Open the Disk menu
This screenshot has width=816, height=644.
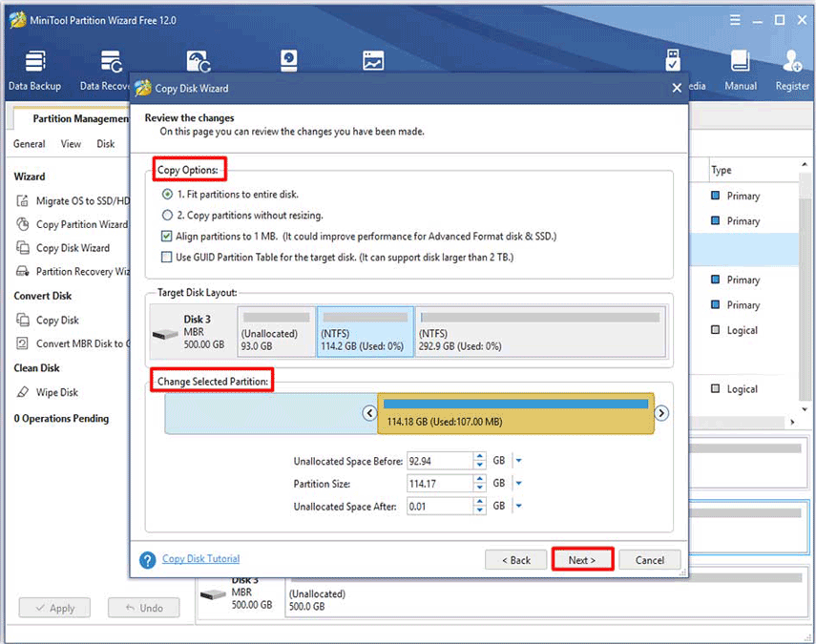tap(106, 143)
